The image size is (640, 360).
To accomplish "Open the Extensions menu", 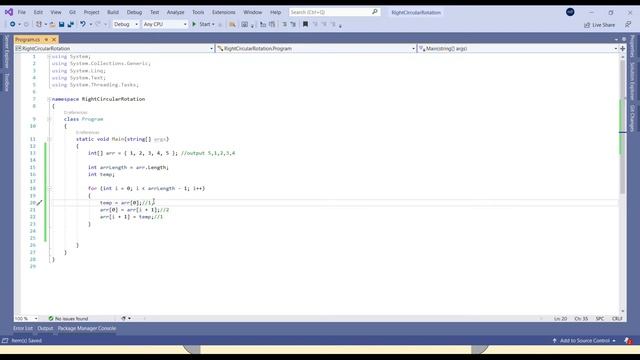I will pos(224,12).
